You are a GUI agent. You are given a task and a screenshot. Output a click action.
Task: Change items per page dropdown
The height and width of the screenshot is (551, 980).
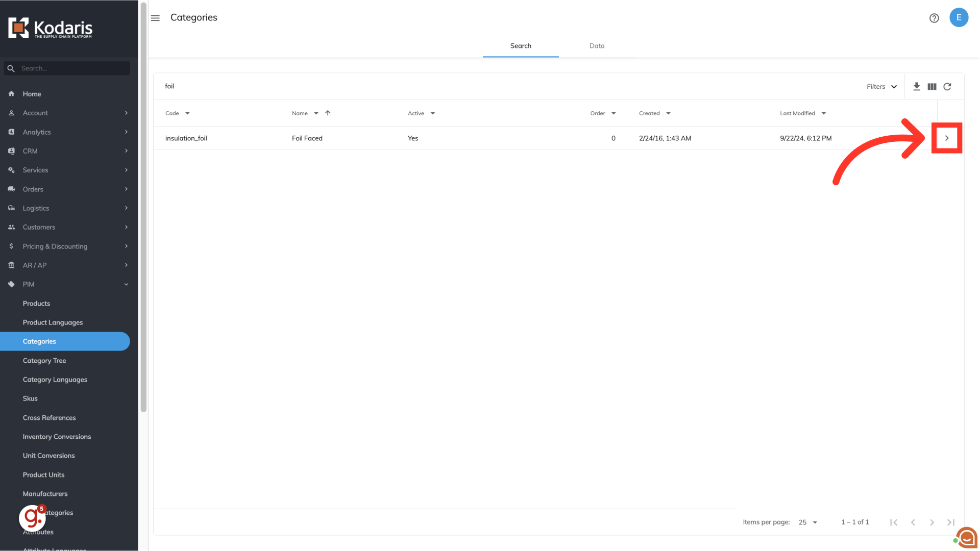click(x=808, y=522)
